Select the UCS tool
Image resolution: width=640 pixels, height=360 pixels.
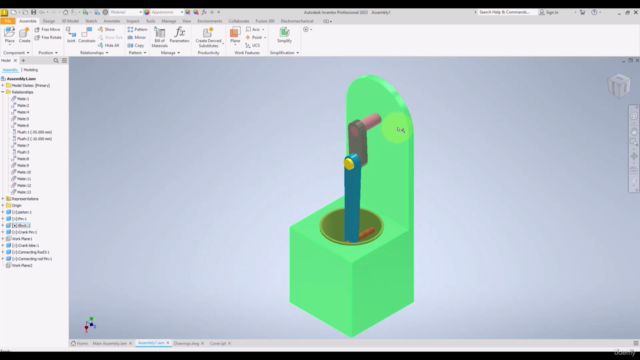click(x=253, y=45)
